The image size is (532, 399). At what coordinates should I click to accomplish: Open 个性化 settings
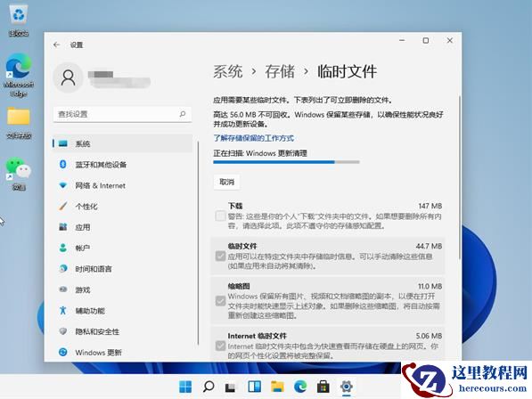click(x=122, y=206)
